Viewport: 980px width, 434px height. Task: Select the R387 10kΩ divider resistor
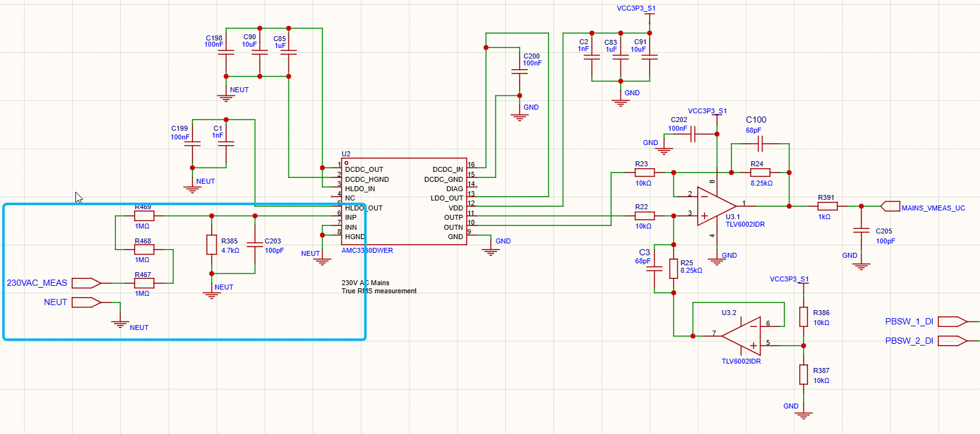click(x=804, y=375)
